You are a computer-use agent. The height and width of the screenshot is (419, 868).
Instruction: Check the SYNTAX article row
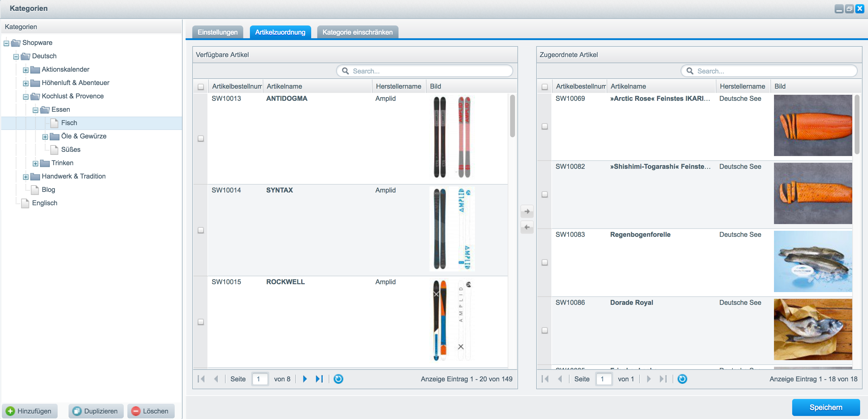click(x=201, y=230)
